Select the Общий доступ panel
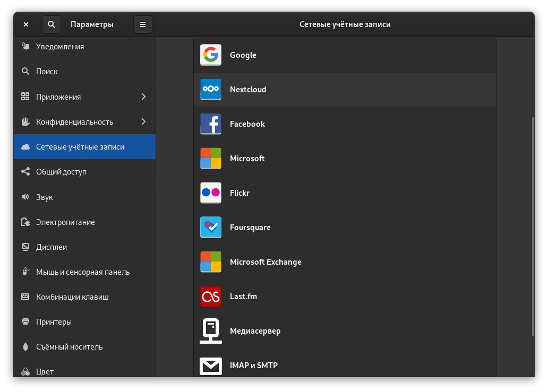 tap(84, 172)
